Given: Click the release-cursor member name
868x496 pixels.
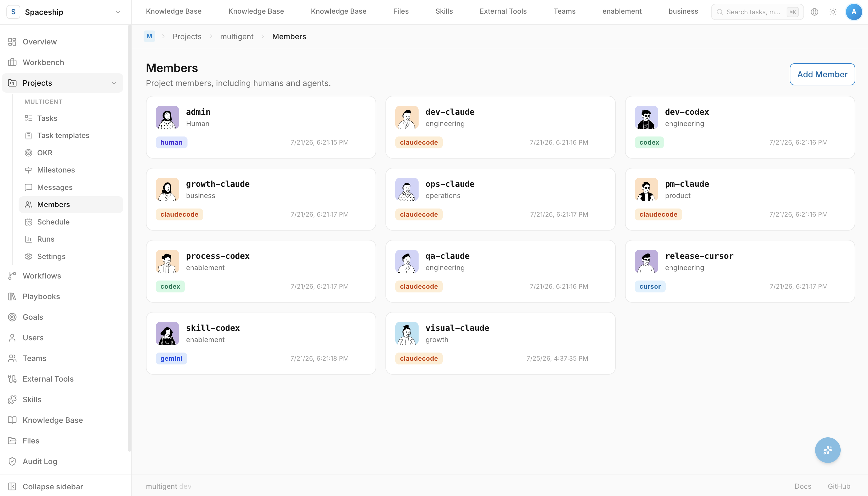Looking at the screenshot, I should 699,256.
